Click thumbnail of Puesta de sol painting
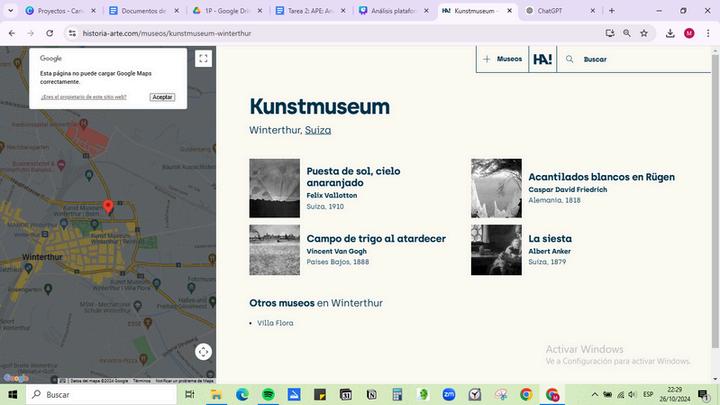This screenshot has width=720, height=405. coord(275,188)
